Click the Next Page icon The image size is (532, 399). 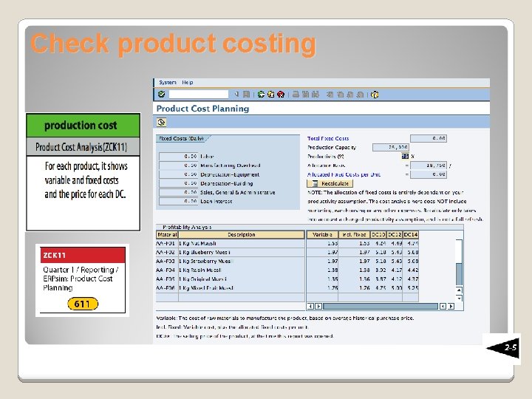(350, 95)
